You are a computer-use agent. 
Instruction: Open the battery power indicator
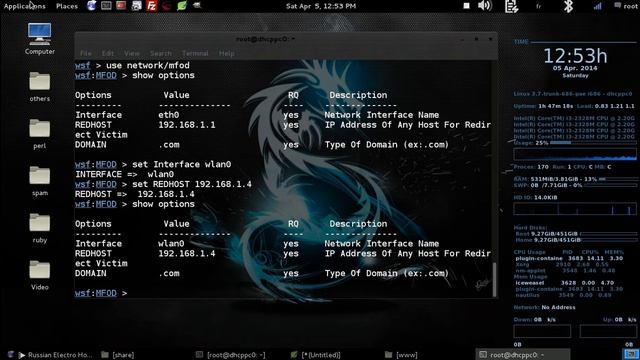coord(511,6)
